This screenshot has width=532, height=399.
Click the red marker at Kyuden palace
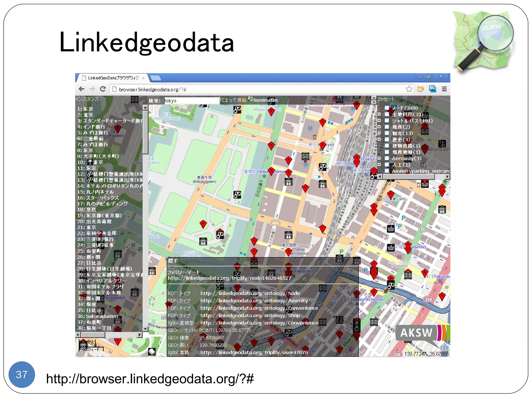pyautogui.click(x=118, y=129)
